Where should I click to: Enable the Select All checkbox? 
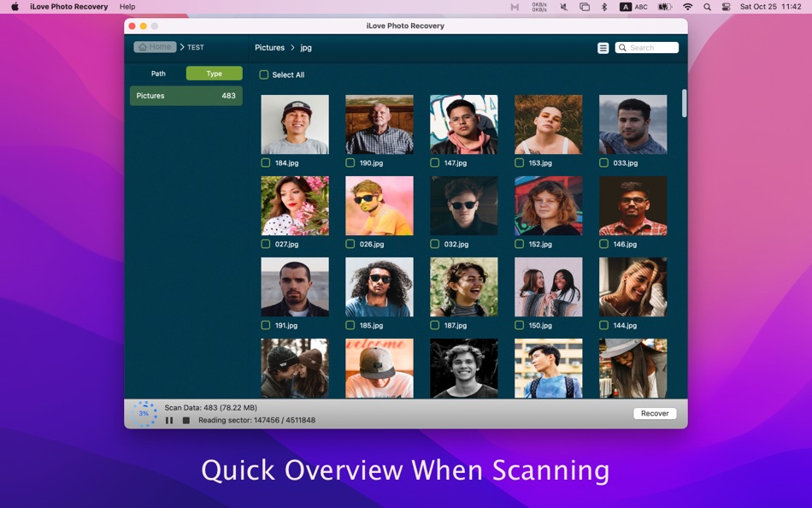point(264,74)
